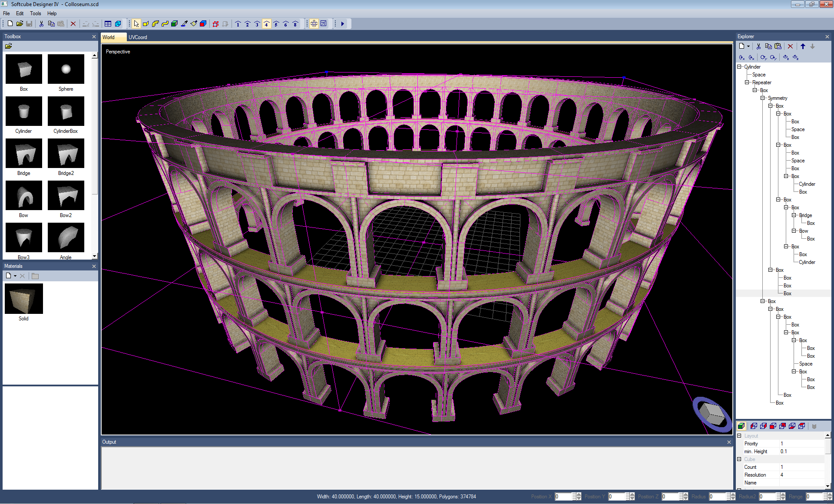Collapse the Layout property group

coord(739,436)
